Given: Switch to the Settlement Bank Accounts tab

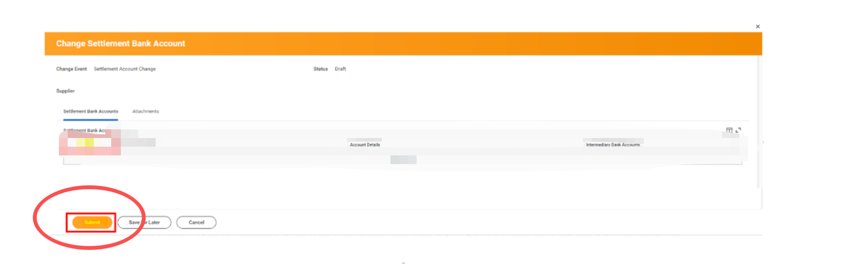Looking at the screenshot, I should click(x=90, y=111).
